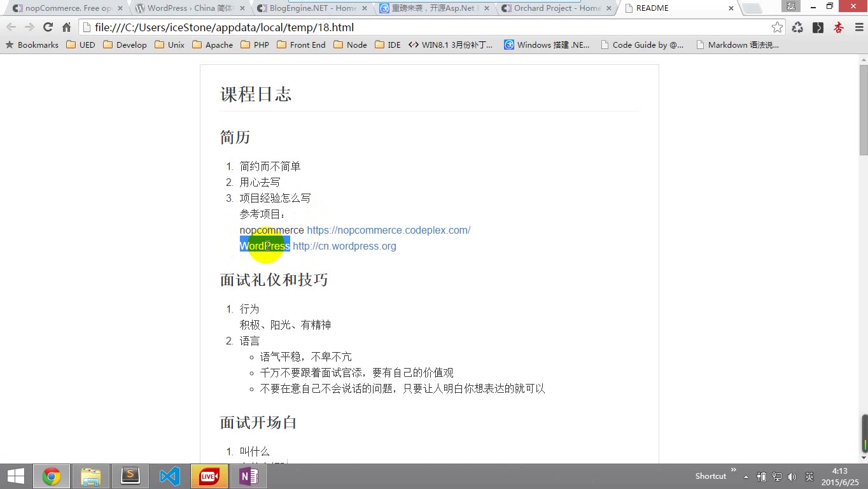Open a new tab with the new-tab button
Screen dimensions: 868x489
752,8
